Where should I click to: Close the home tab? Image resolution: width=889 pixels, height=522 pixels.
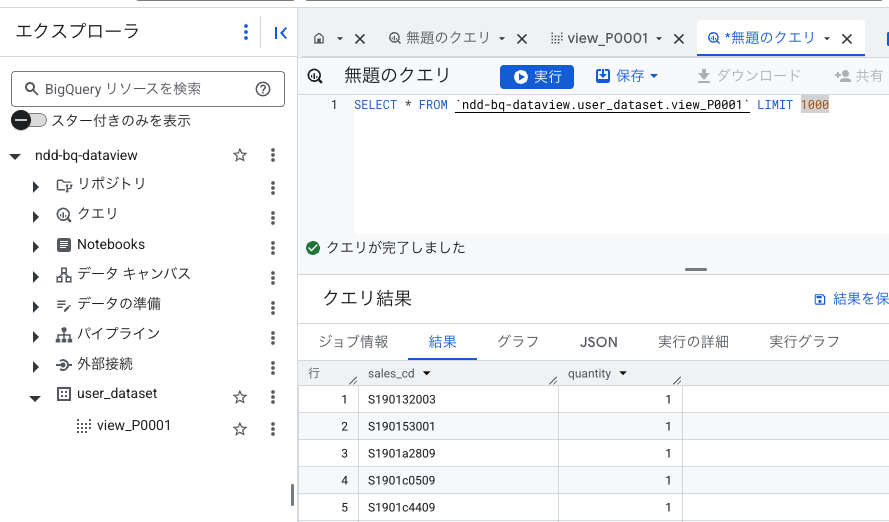point(360,39)
